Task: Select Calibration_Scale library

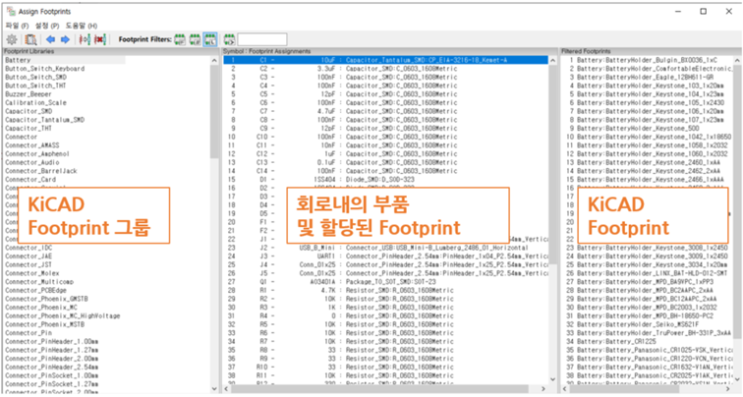Action: [x=36, y=103]
